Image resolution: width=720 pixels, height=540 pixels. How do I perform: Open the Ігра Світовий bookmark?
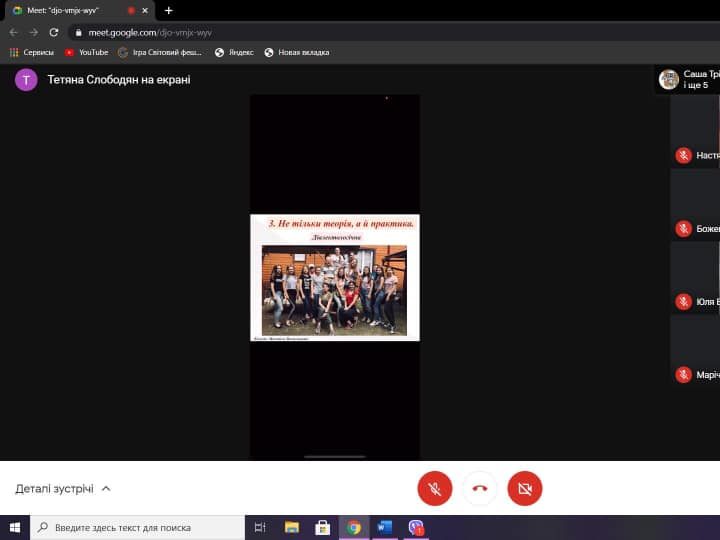160,52
